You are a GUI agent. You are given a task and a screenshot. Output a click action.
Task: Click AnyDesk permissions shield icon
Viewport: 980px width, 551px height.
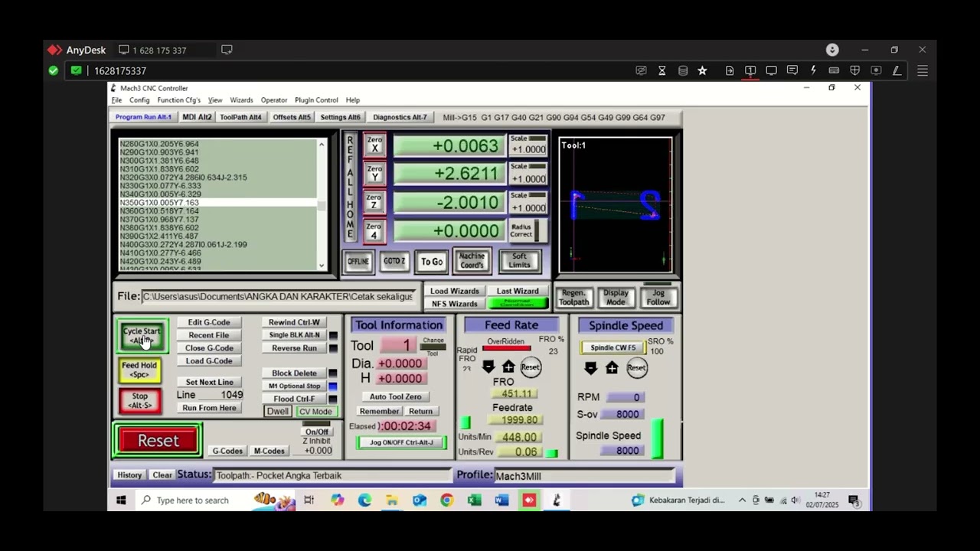click(x=854, y=70)
